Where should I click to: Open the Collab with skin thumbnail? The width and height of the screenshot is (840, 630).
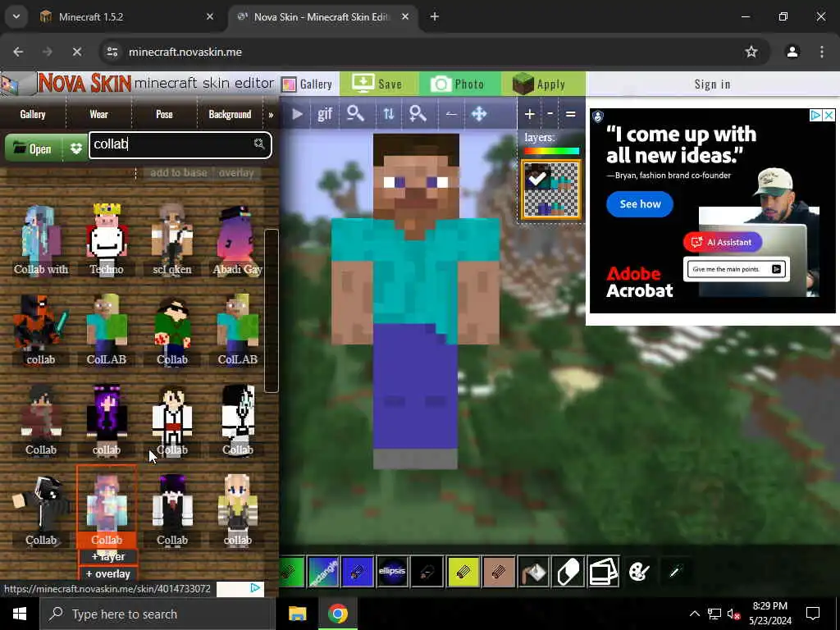41,240
